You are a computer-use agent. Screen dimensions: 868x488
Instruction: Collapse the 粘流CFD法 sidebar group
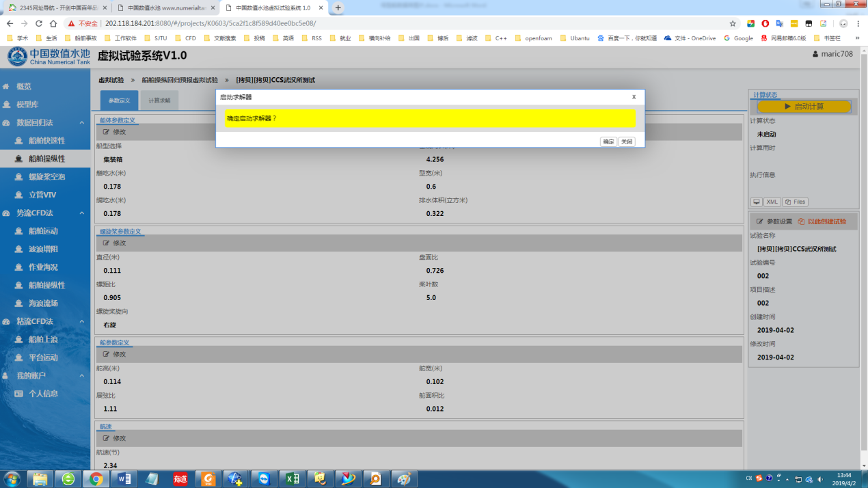coord(81,321)
